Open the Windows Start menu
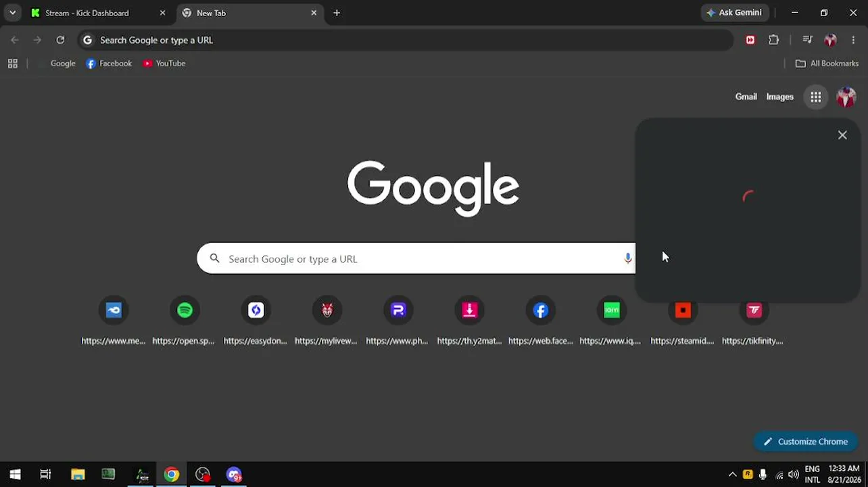This screenshot has width=868, height=487. 15,474
